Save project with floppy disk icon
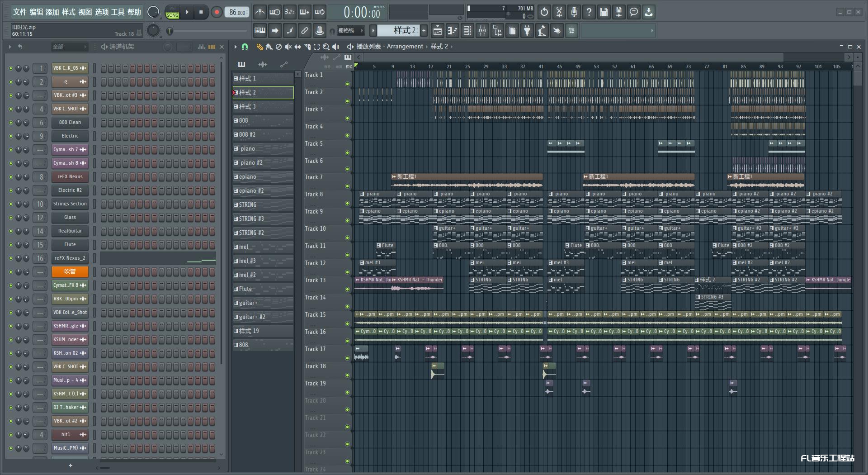868x475 pixels. tap(604, 12)
